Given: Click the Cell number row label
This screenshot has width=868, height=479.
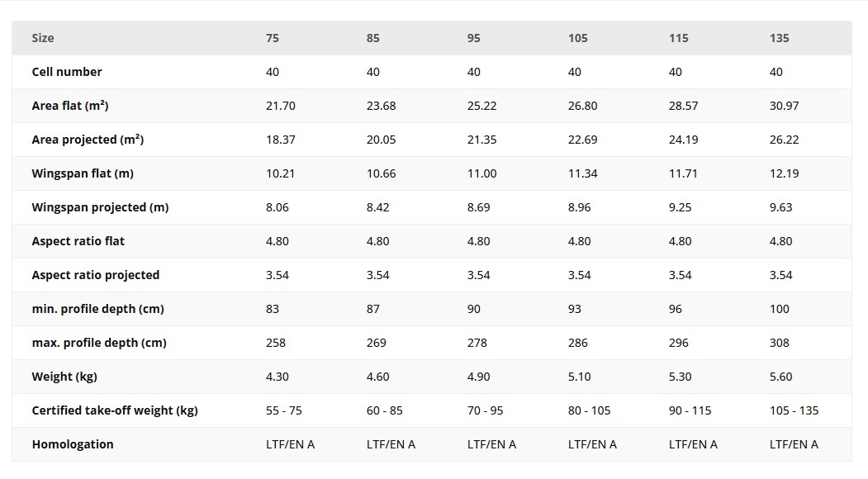Looking at the screenshot, I should [67, 72].
